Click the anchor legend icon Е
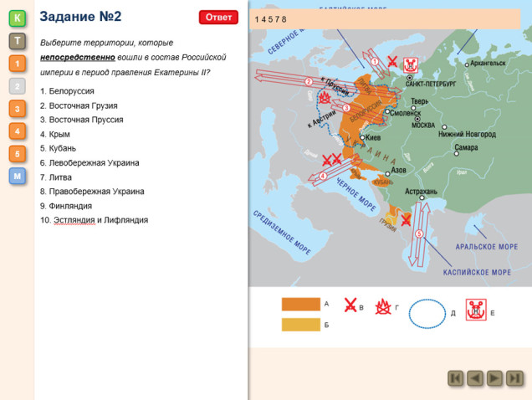Image resolution: width=532 pixels, height=400 pixels. click(476, 311)
